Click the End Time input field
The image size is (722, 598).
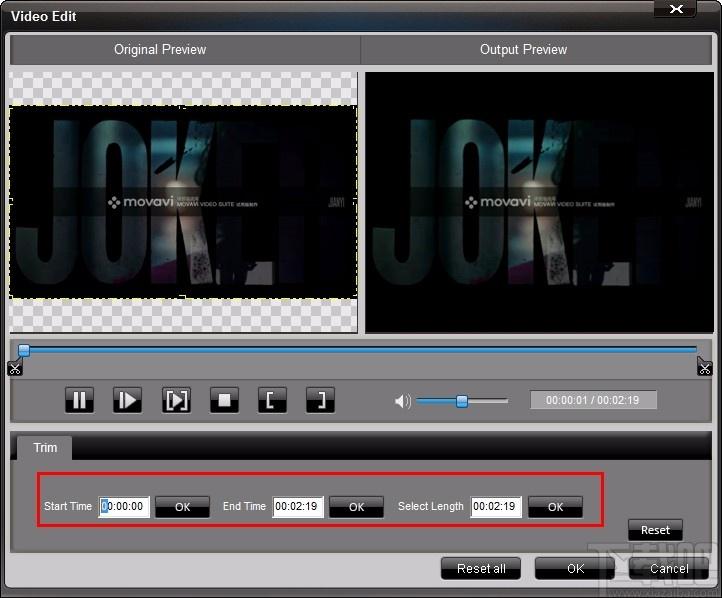point(298,507)
